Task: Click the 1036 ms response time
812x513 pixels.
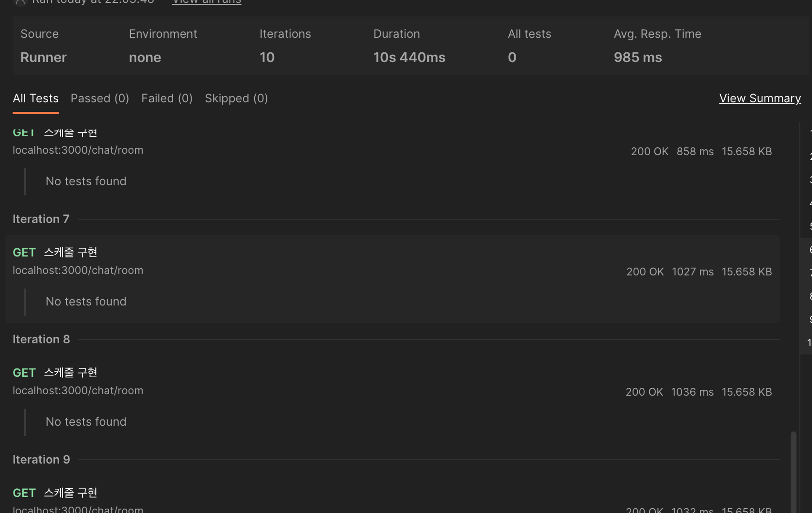Action: [x=692, y=392]
